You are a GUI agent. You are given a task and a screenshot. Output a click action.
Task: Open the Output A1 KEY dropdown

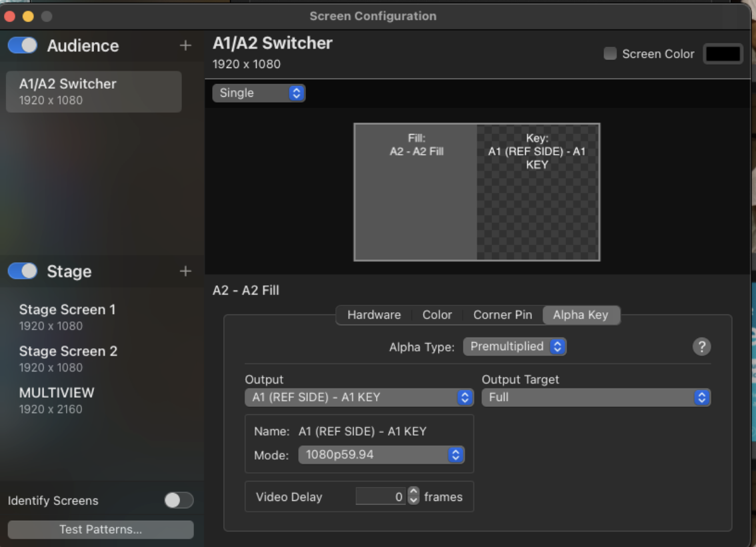pos(359,397)
